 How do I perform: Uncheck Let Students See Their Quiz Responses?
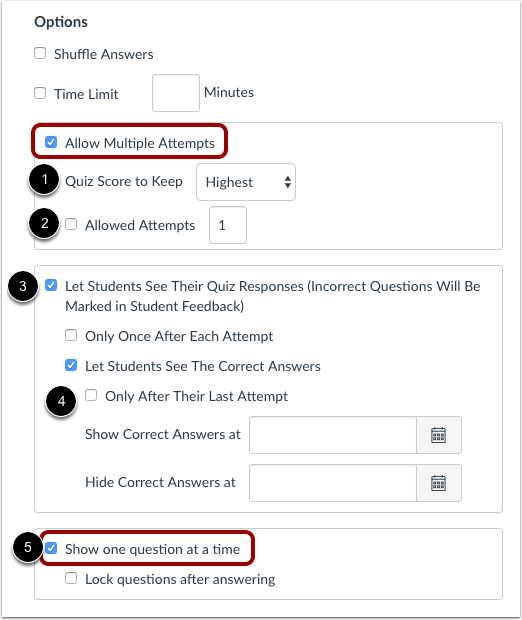click(x=51, y=285)
